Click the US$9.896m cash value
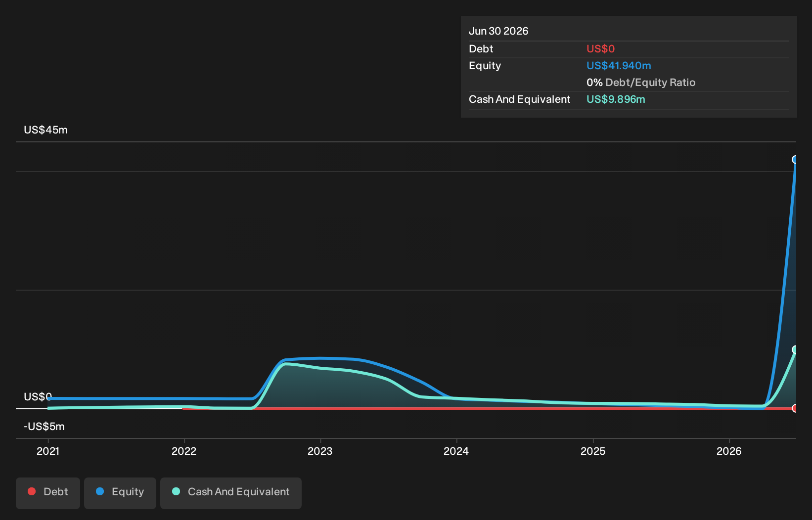The height and width of the screenshot is (520, 812). click(x=616, y=99)
